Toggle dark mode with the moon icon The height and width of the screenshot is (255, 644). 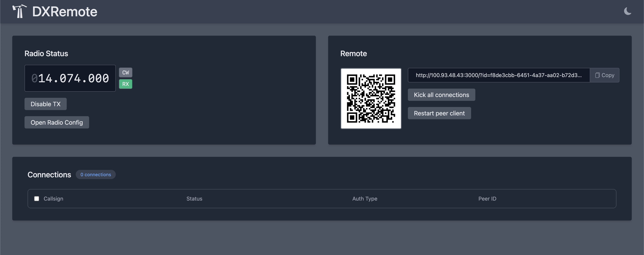(x=627, y=11)
